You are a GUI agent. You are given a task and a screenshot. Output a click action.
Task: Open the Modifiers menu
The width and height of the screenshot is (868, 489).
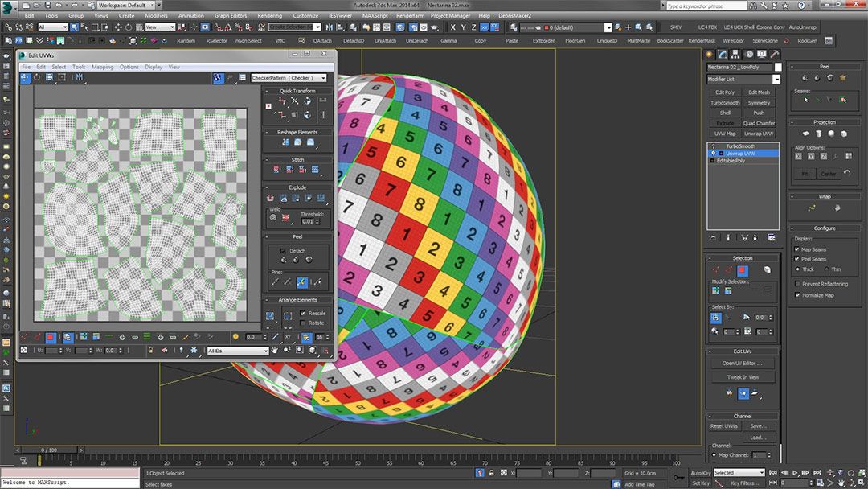(x=156, y=15)
